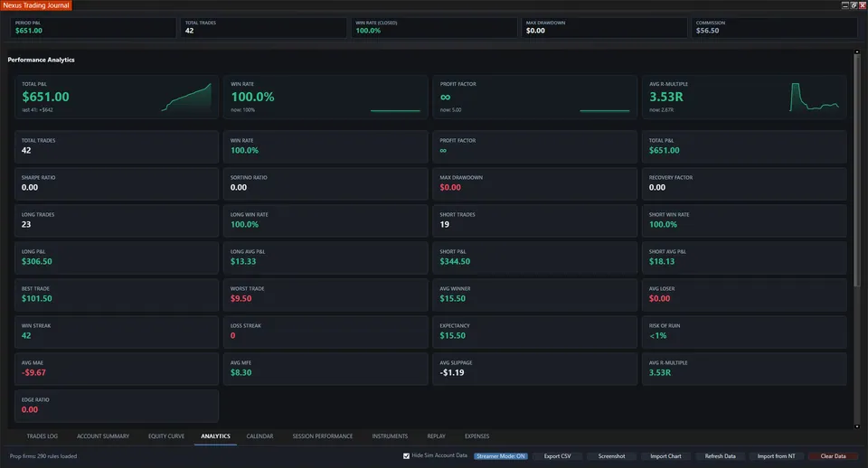
Task: Click the Recovery Factor 0.00 value
Action: (x=657, y=187)
